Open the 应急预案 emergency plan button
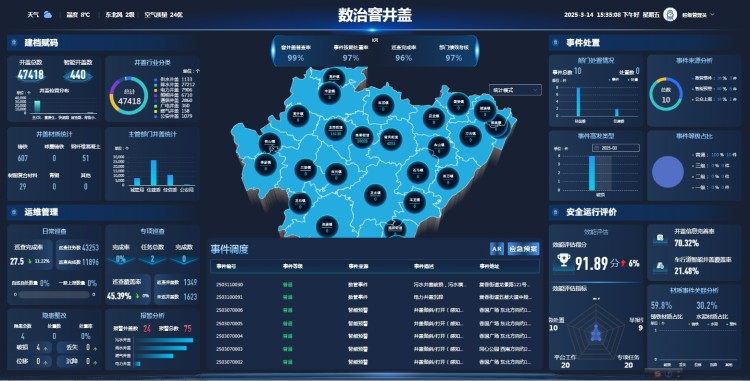This screenshot has height=381, width=750. click(x=523, y=249)
